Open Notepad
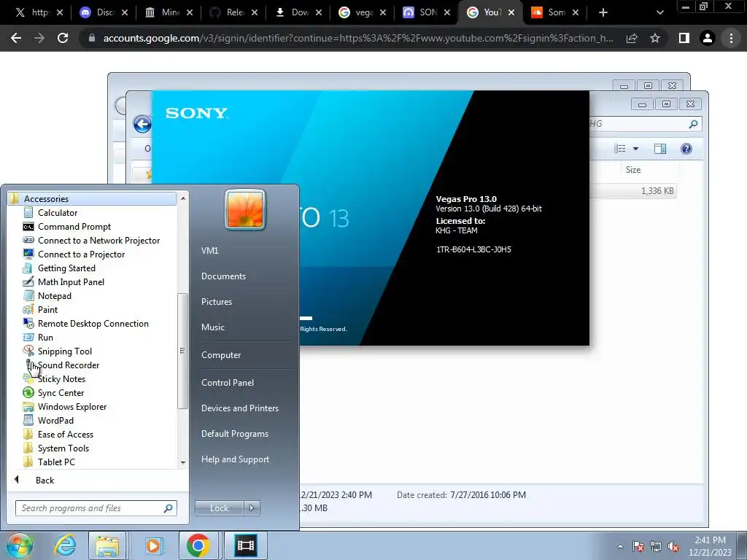747x560 pixels. [x=54, y=296]
